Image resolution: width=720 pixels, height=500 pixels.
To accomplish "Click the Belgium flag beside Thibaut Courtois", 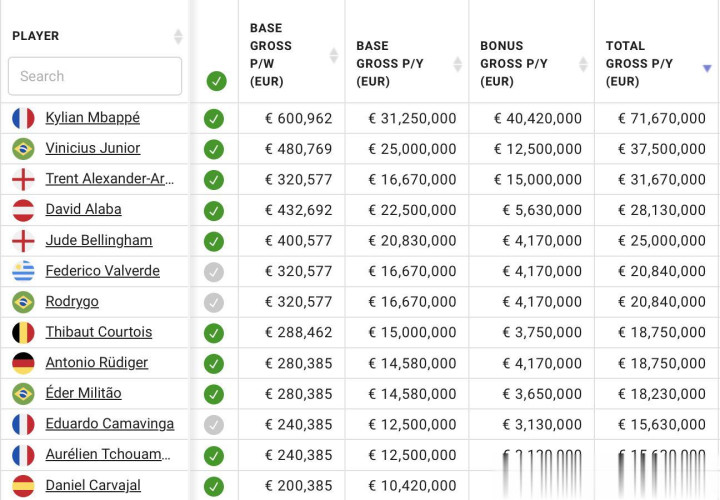I will [x=23, y=332].
